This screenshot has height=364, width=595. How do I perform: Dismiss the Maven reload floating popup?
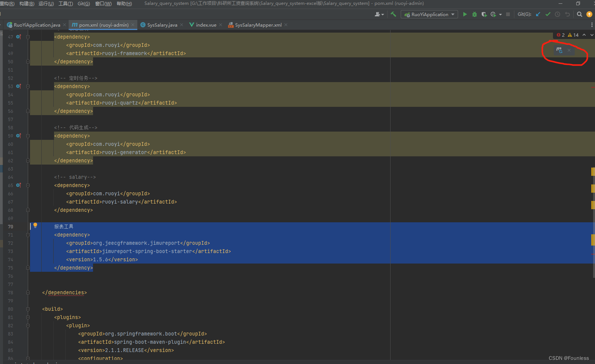click(569, 50)
